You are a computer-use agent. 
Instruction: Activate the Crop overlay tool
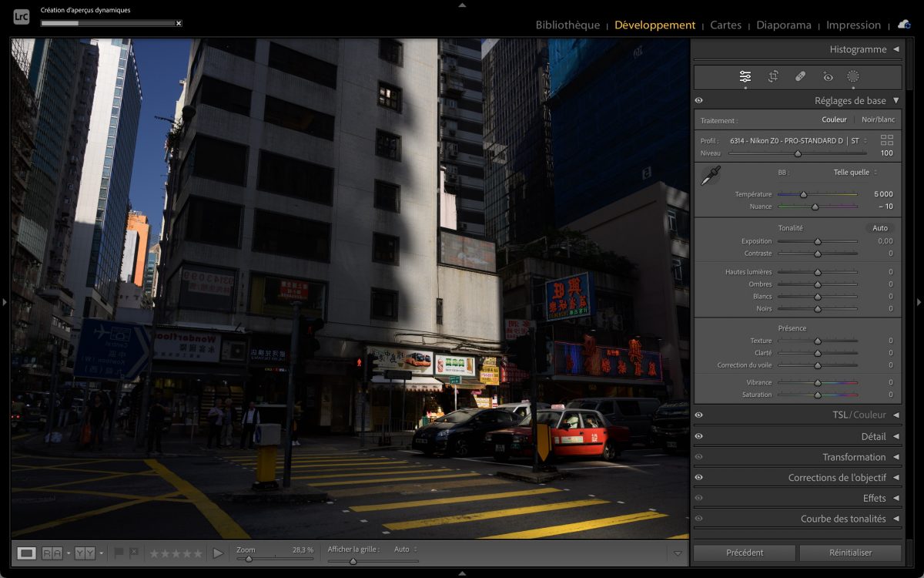(773, 76)
